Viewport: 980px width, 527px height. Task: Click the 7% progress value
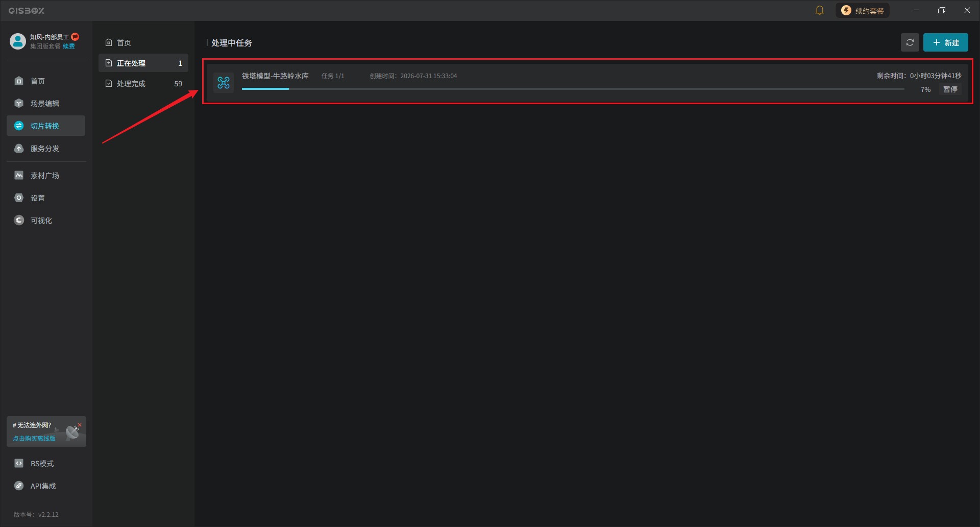tap(925, 89)
